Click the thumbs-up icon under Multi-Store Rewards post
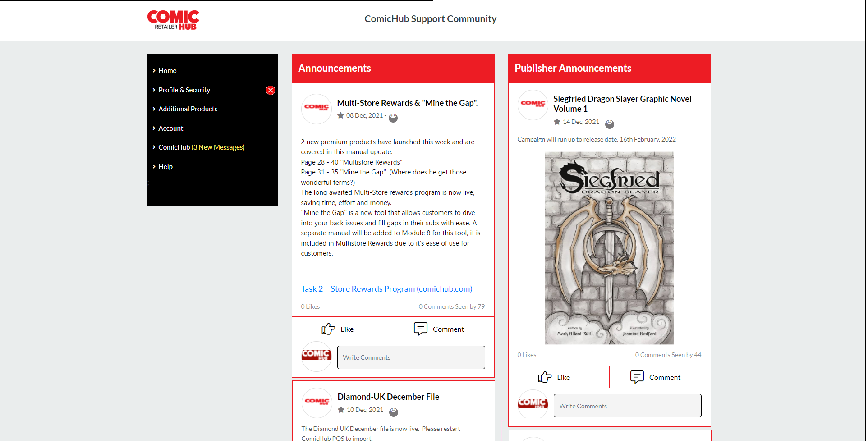 [x=328, y=329]
